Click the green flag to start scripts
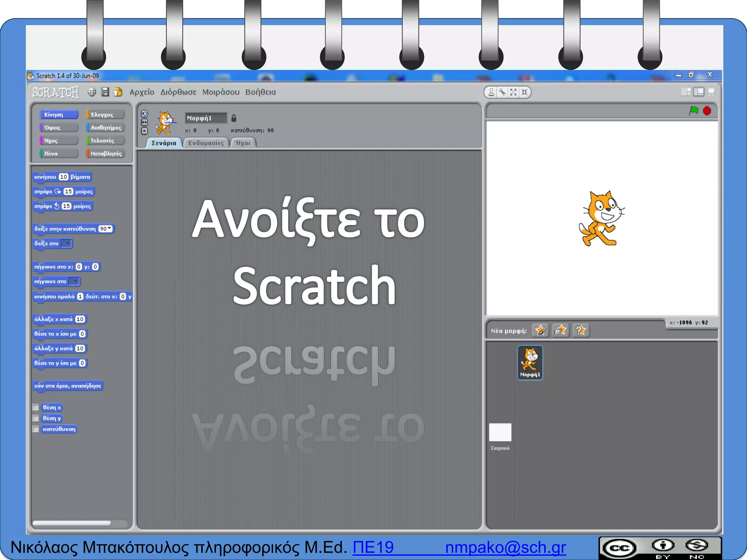This screenshot has height=560, width=747. (694, 110)
